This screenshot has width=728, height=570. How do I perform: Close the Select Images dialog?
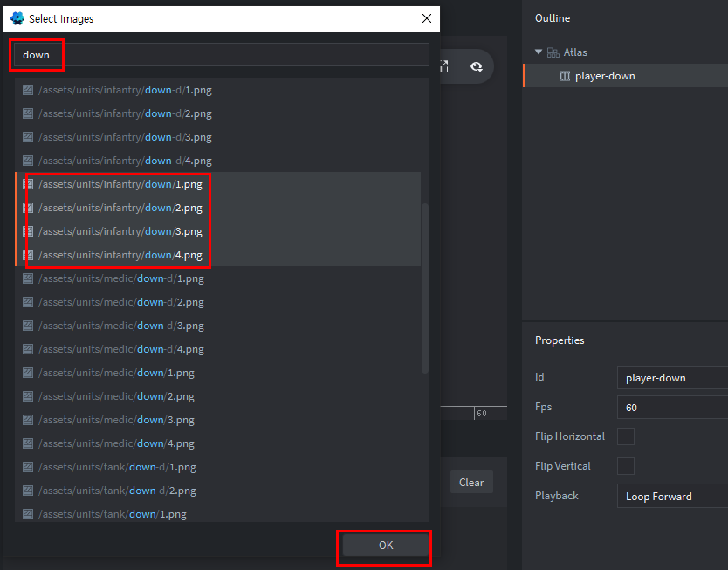tap(427, 18)
